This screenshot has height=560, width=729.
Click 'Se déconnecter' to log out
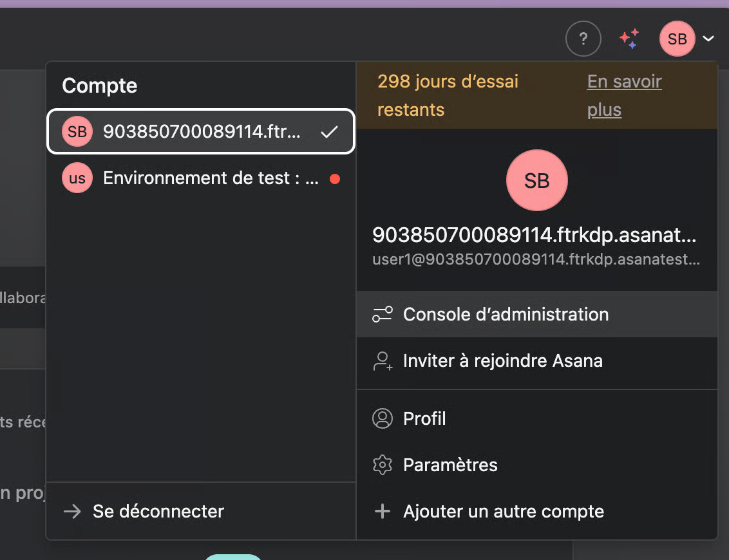click(158, 512)
